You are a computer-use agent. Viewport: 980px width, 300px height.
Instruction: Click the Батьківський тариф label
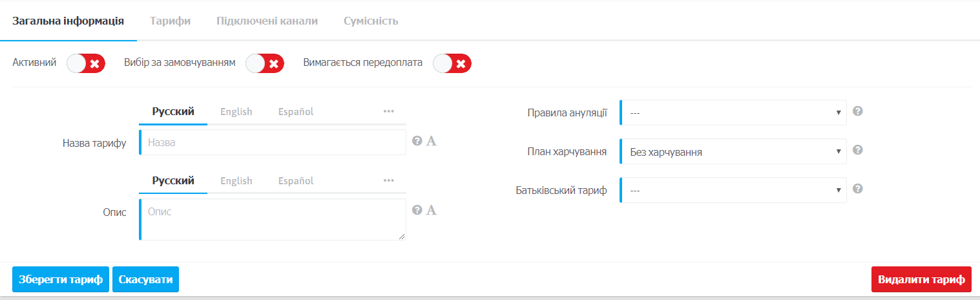[x=561, y=190]
